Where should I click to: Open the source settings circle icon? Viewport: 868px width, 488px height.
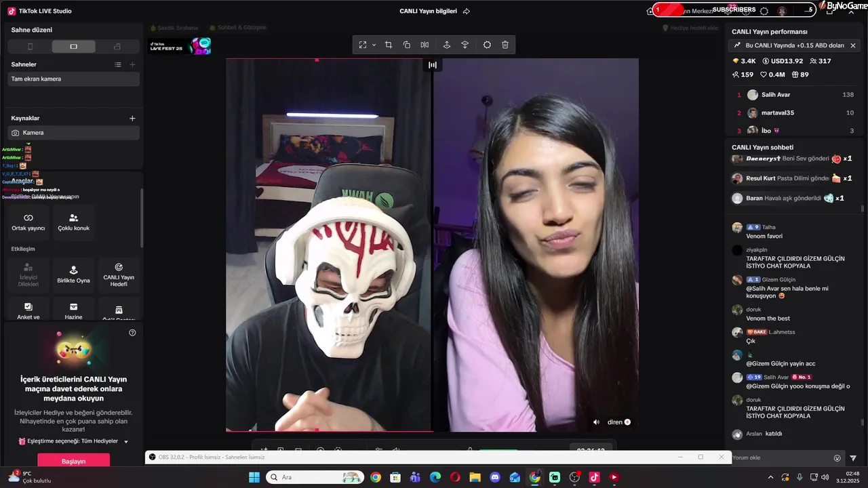(487, 45)
